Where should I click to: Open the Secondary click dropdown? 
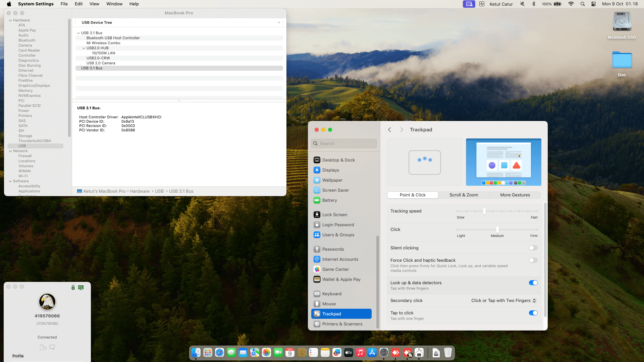[503, 301]
